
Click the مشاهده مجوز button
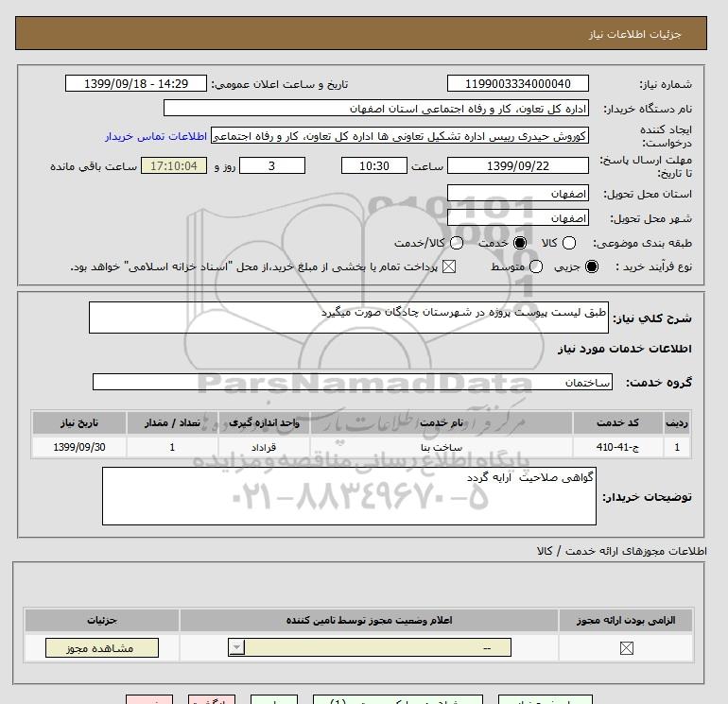pyautogui.click(x=102, y=648)
